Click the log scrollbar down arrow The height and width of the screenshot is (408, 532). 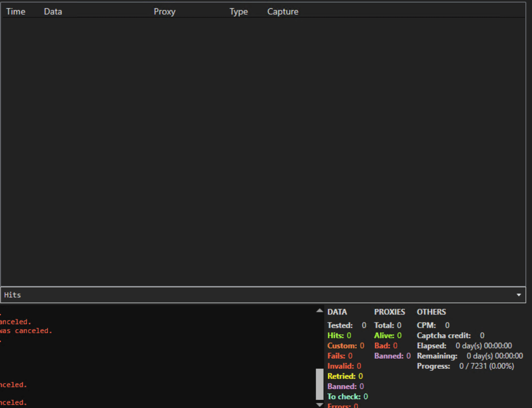pyautogui.click(x=319, y=404)
